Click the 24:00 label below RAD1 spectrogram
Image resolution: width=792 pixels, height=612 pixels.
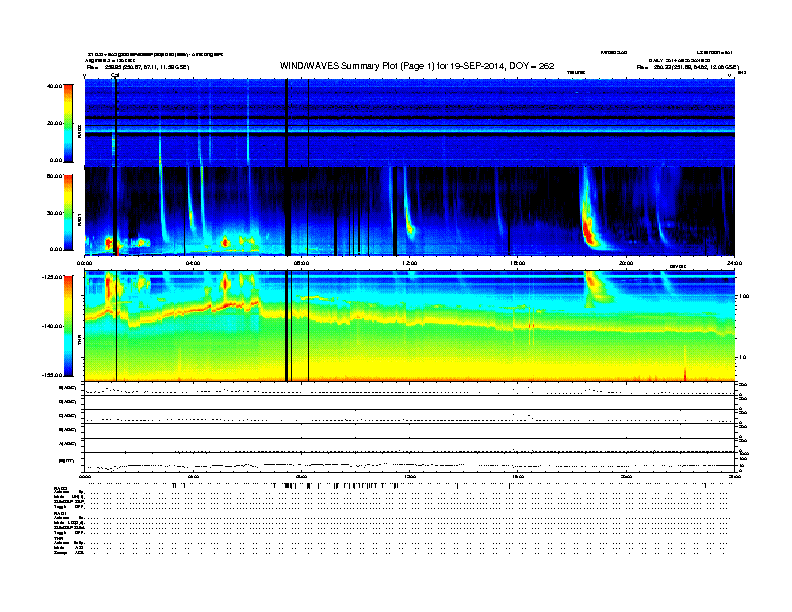coord(734,263)
